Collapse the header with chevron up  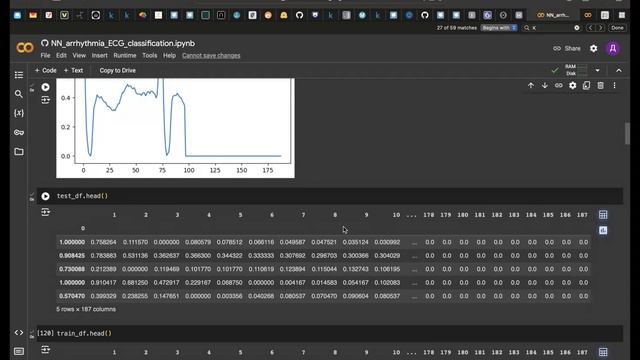[619, 70]
